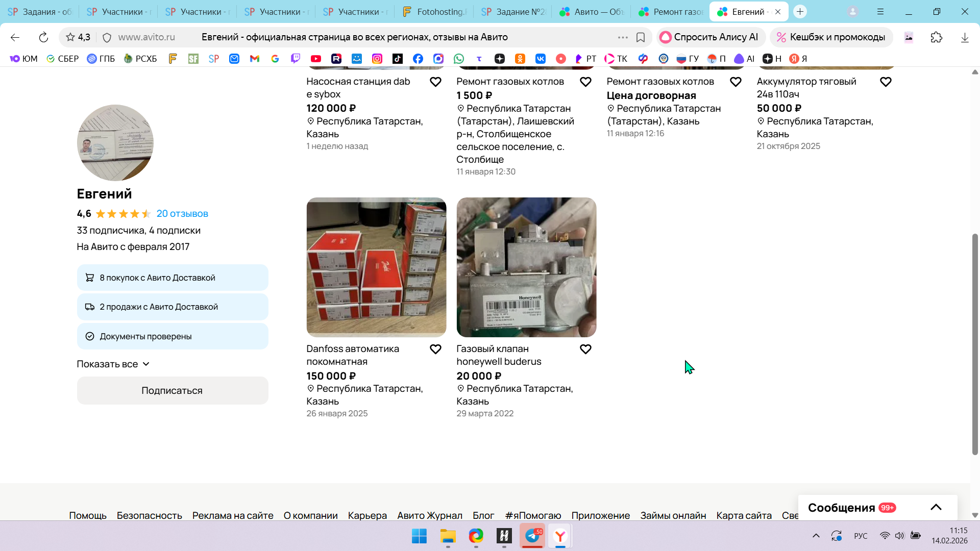Reload the page with the refresh icon
The width and height of the screenshot is (980, 551).
click(43, 37)
